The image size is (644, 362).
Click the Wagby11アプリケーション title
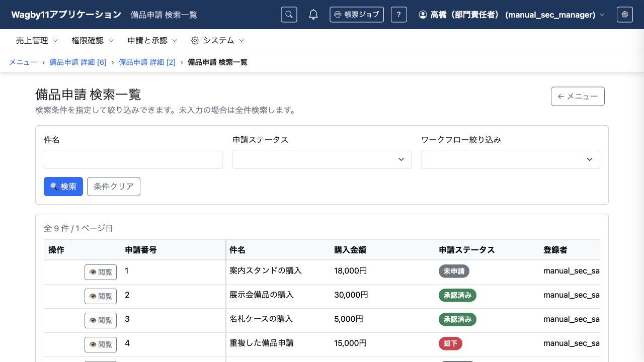click(x=66, y=15)
